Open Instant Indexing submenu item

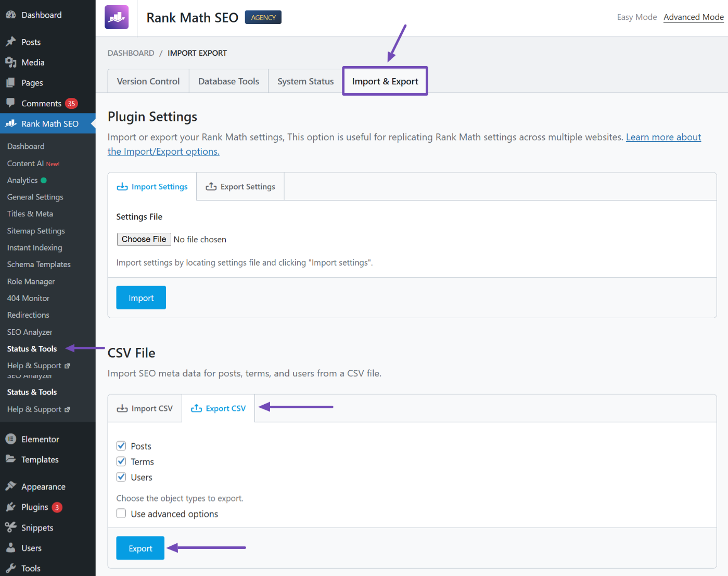pos(35,248)
